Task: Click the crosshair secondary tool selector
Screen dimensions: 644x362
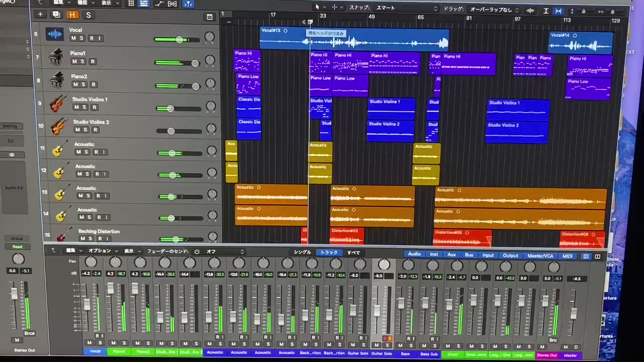Action: click(x=335, y=8)
